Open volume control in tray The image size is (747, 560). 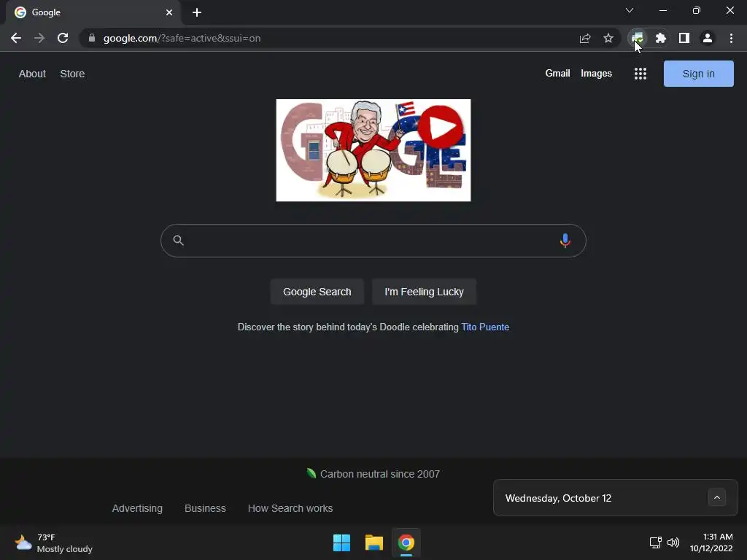click(673, 542)
